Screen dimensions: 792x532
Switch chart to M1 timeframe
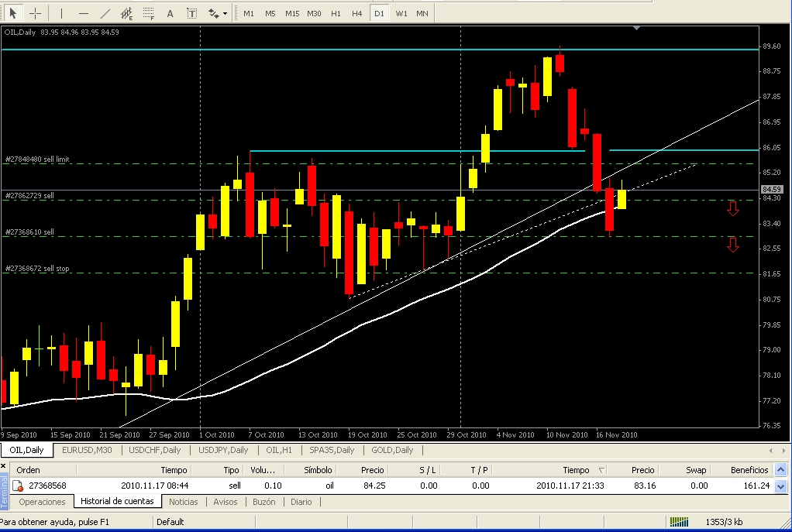tap(249, 14)
